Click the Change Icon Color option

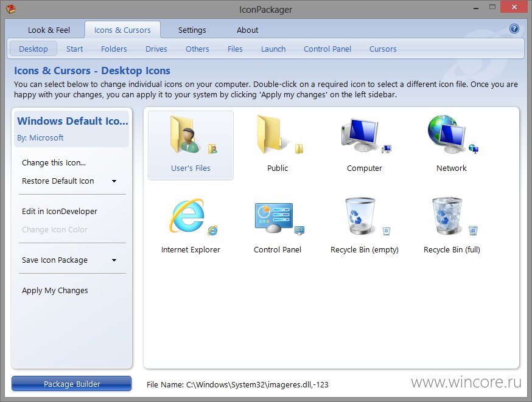click(55, 230)
